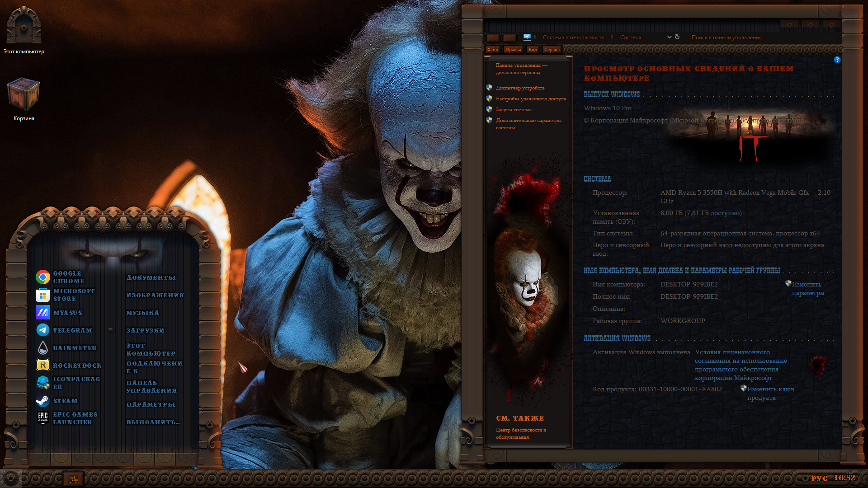Launch RocketDock from start menu
The width and height of the screenshot is (868, 488).
coord(43,365)
